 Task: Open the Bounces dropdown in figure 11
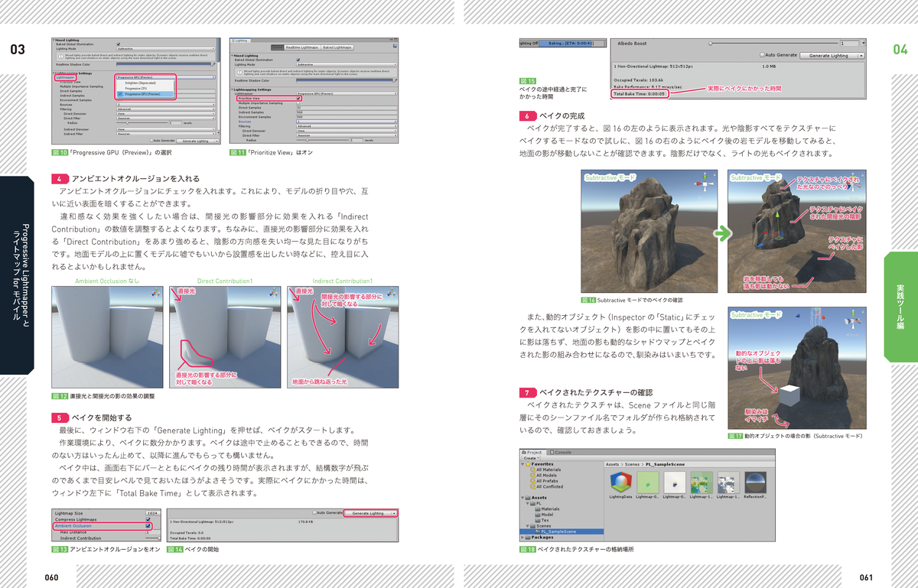(347, 122)
